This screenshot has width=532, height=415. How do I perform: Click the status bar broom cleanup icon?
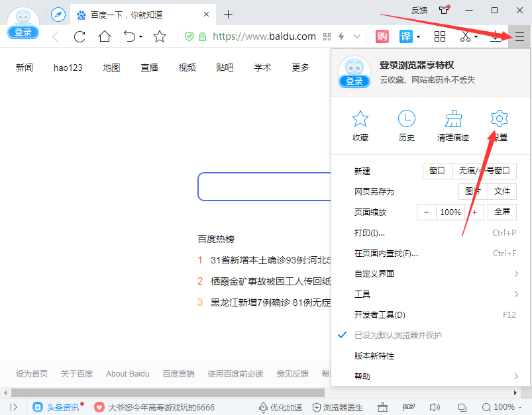tap(383, 407)
